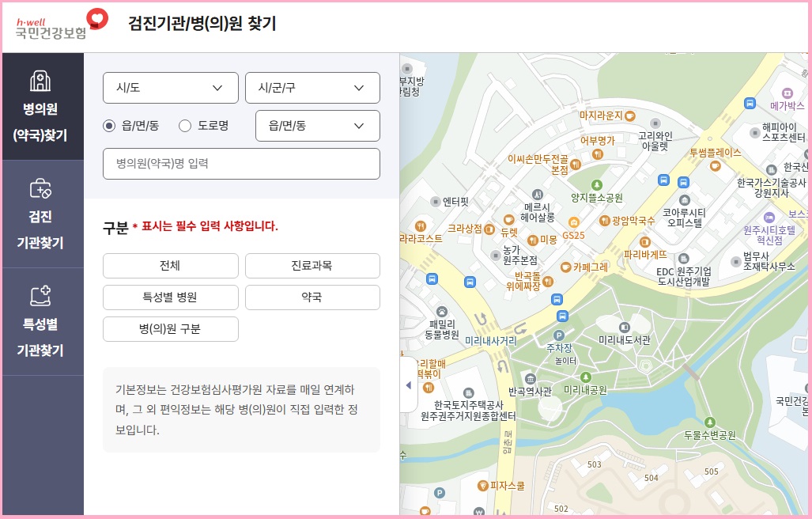Click the 한국토지주택공사 marker

pos(469,393)
